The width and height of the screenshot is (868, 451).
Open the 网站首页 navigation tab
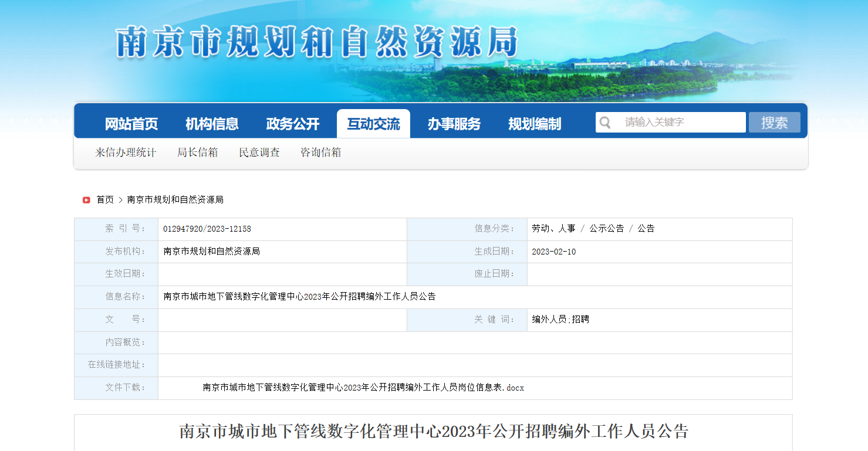click(x=131, y=124)
